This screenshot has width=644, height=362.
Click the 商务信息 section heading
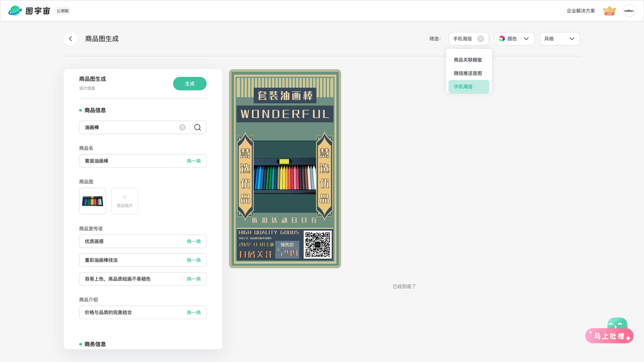pos(95,344)
